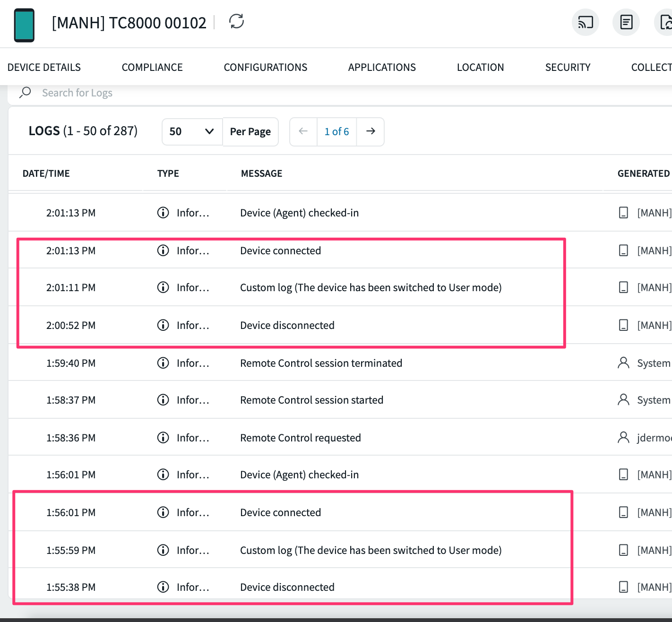This screenshot has height=622, width=672.
Task: Switch to the Compliance tab
Action: click(x=152, y=67)
